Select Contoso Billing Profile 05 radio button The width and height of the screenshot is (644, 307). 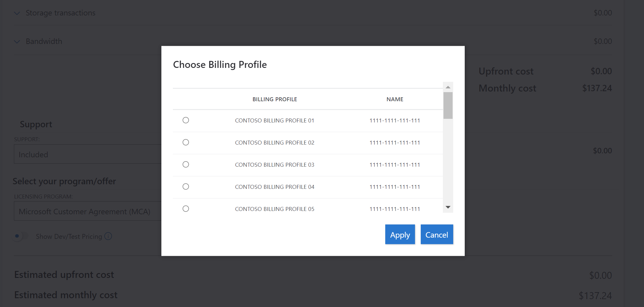[x=186, y=209]
